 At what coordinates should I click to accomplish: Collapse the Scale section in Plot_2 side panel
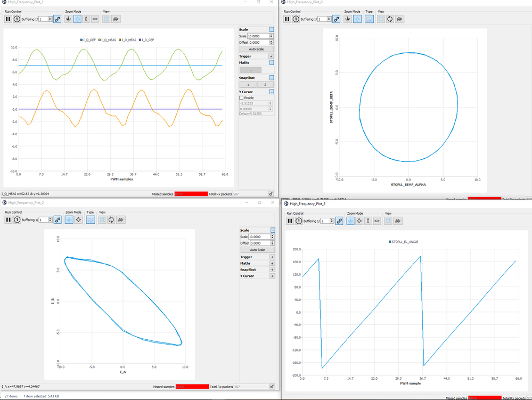click(273, 230)
